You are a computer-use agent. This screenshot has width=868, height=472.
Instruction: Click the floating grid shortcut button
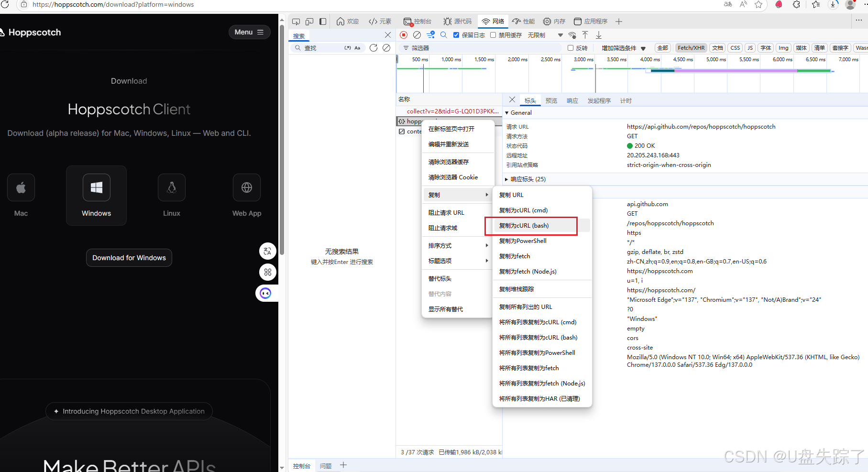(268, 272)
